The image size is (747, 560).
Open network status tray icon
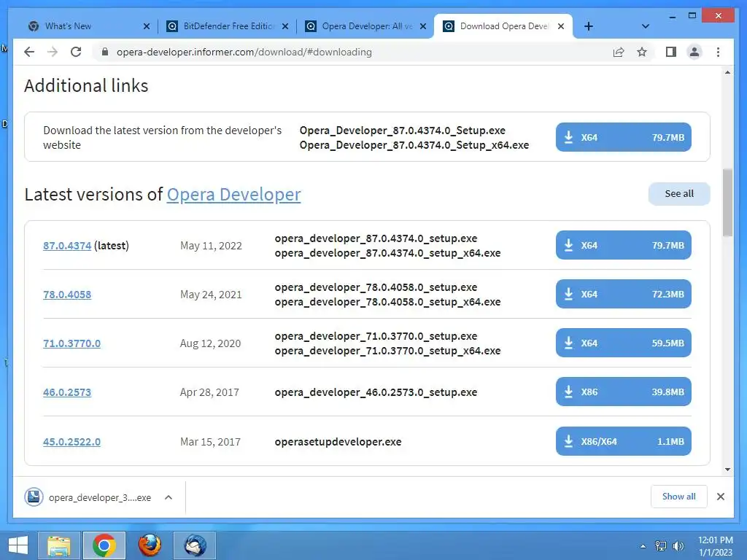661,546
